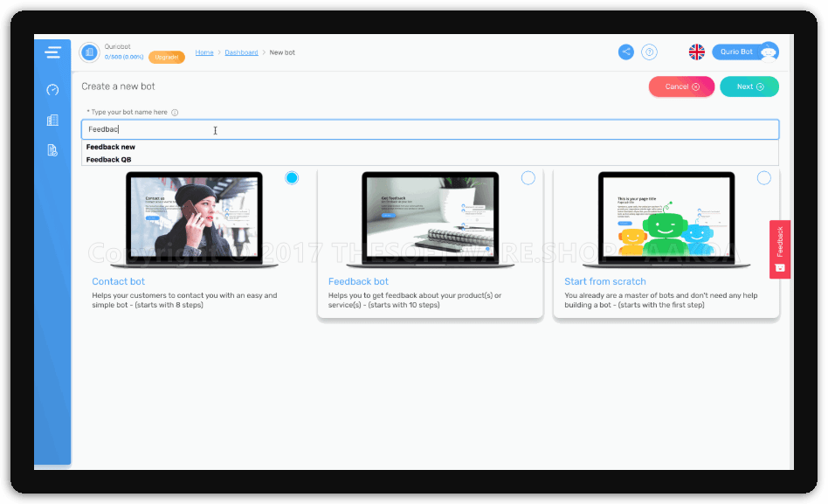Click the bot name input field
828x504 pixels.
[349, 128]
